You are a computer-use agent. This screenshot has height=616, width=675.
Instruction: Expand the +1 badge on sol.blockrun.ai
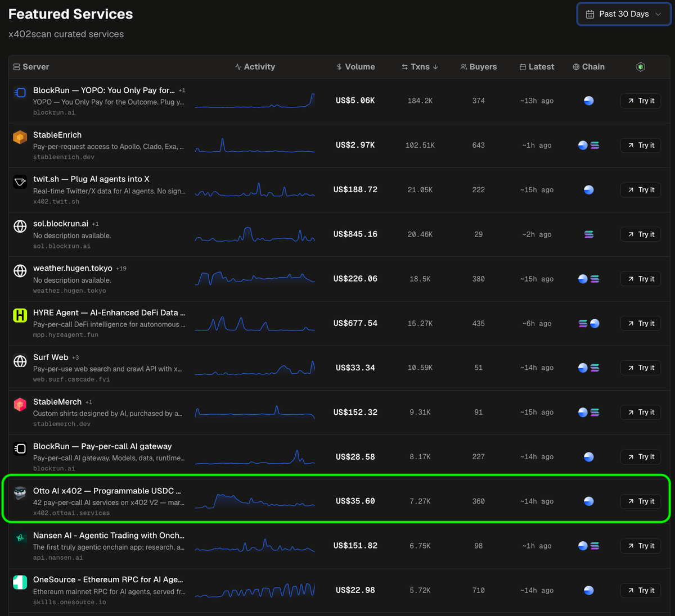(x=96, y=224)
